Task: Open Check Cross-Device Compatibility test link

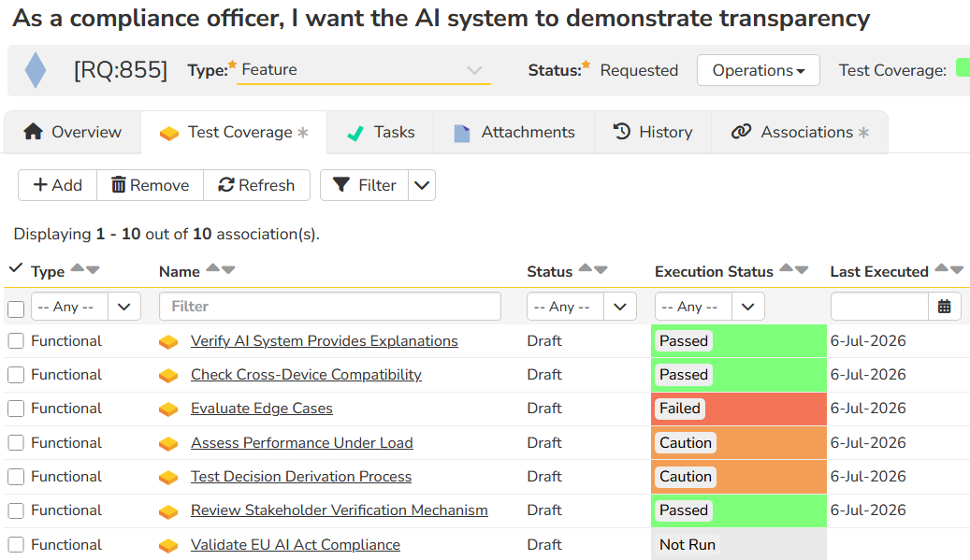Action: click(x=306, y=375)
